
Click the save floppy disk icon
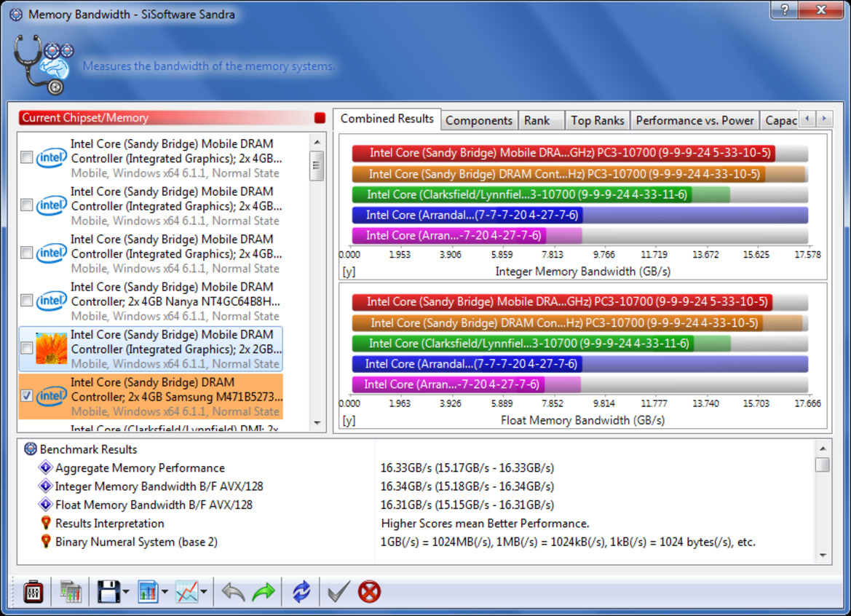pos(108,591)
